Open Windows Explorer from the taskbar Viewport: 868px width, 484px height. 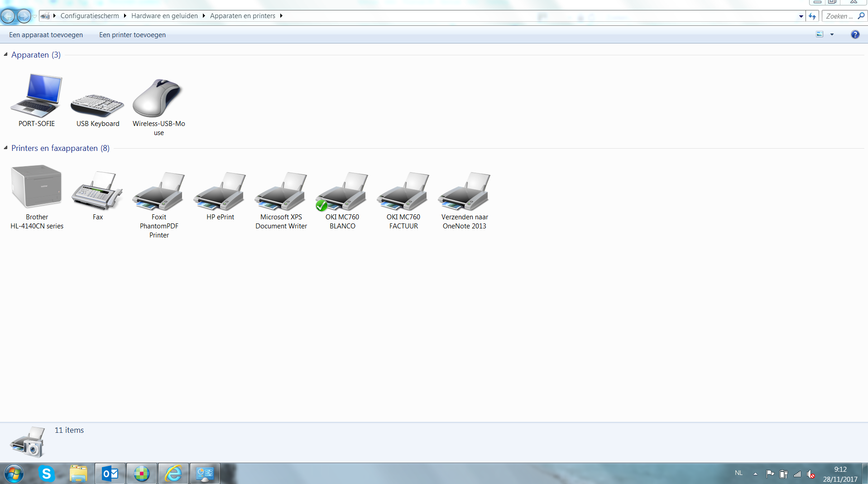click(78, 474)
